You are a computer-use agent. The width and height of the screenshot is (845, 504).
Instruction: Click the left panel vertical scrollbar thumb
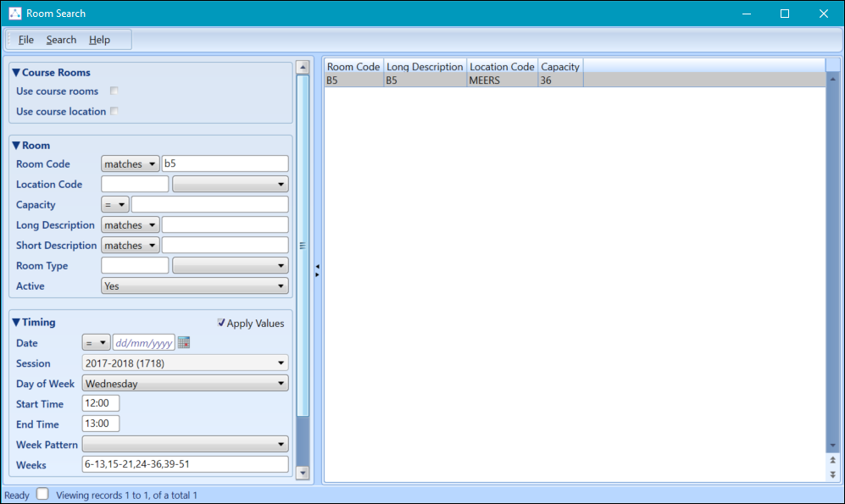pyautogui.click(x=303, y=246)
